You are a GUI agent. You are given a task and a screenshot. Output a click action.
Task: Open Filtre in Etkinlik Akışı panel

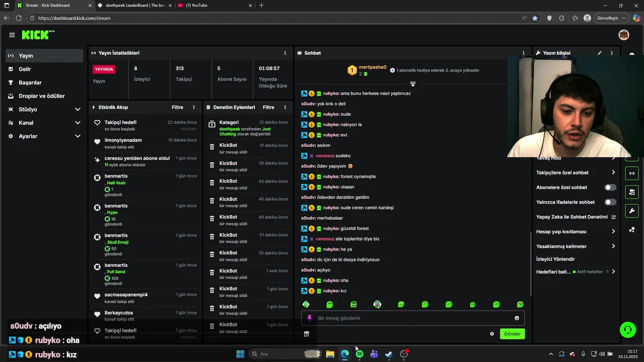click(x=177, y=107)
